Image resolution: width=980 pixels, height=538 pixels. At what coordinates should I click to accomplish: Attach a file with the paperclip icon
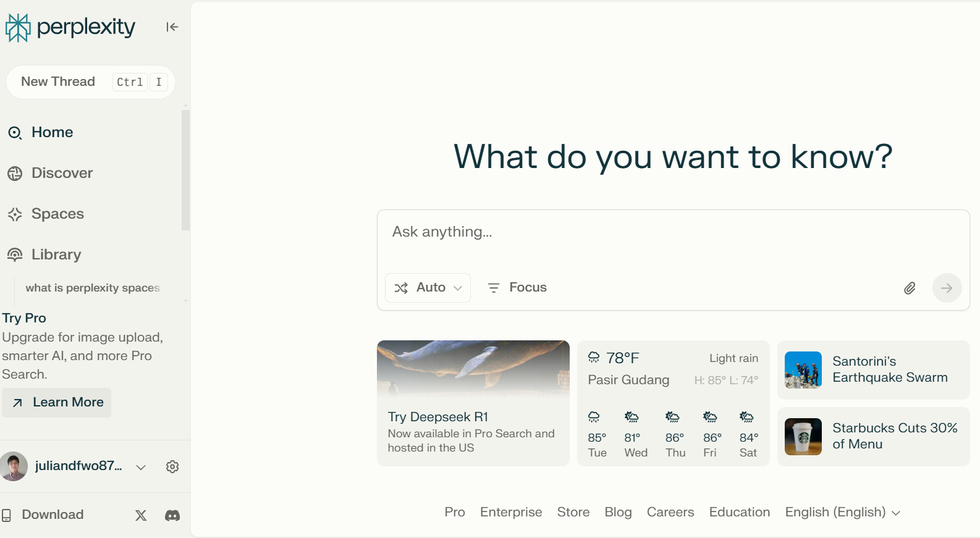910,288
